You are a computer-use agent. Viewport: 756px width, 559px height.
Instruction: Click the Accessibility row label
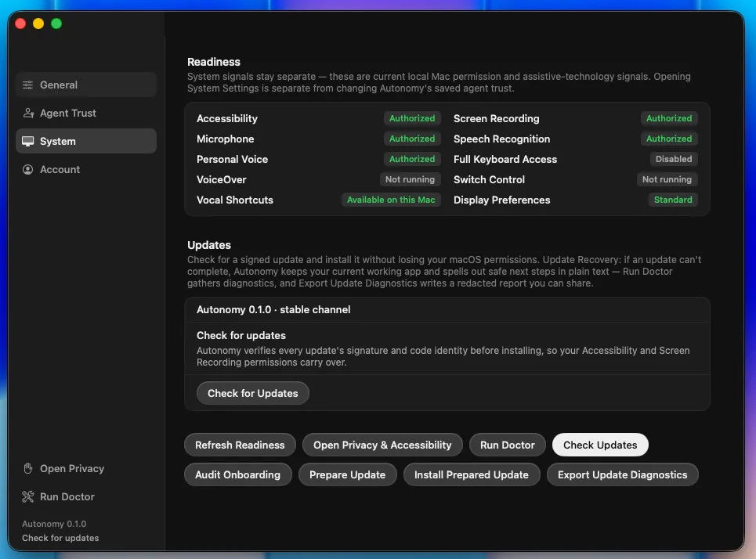(x=227, y=118)
